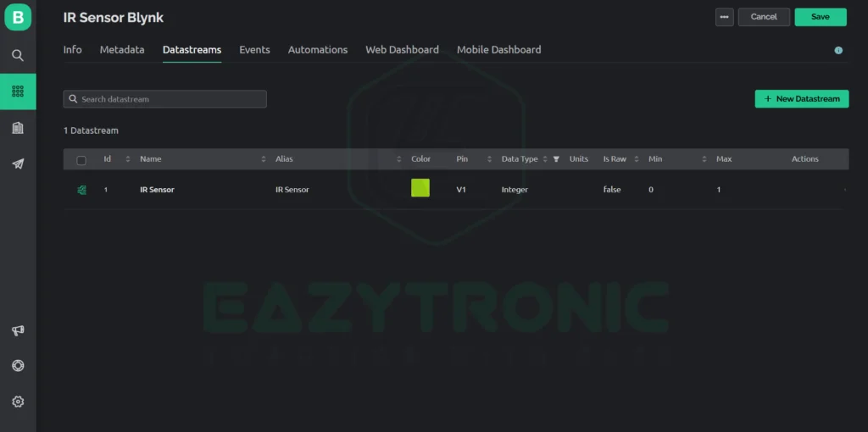
Task: Click the paper plane icon in sidebar
Action: click(18, 163)
